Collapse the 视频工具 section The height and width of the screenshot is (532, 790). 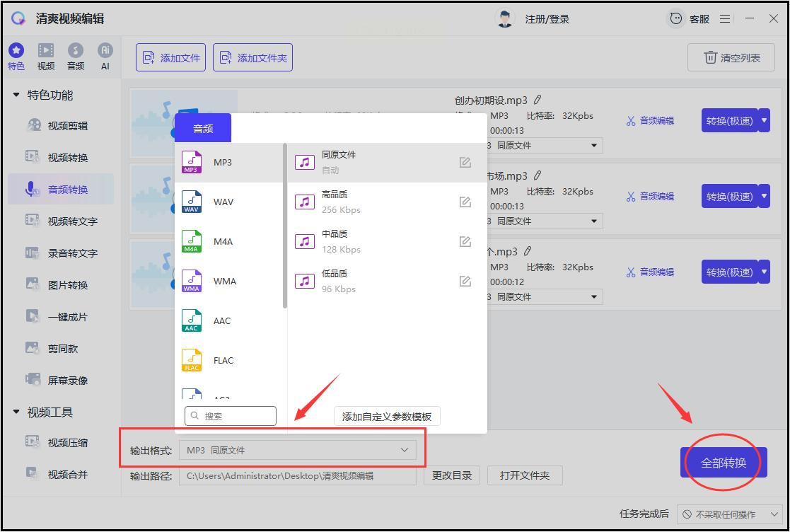click(16, 412)
